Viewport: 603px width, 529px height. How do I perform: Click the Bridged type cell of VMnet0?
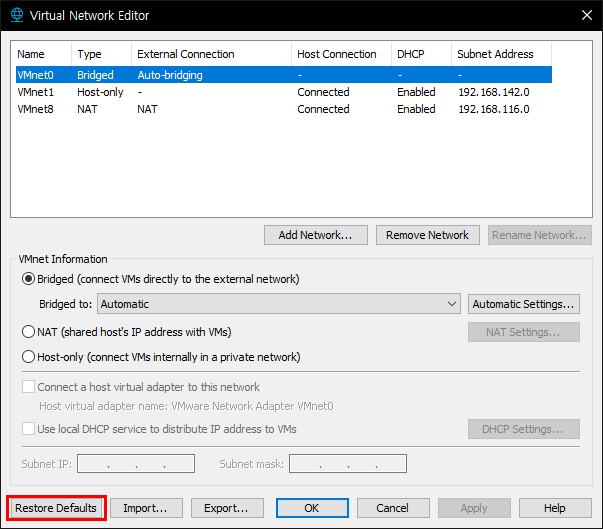point(95,75)
